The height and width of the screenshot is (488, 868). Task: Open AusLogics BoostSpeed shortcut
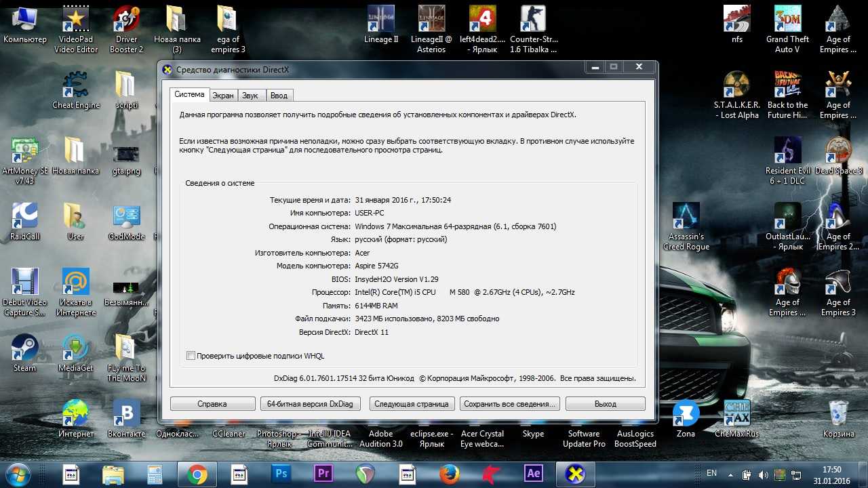(635, 439)
